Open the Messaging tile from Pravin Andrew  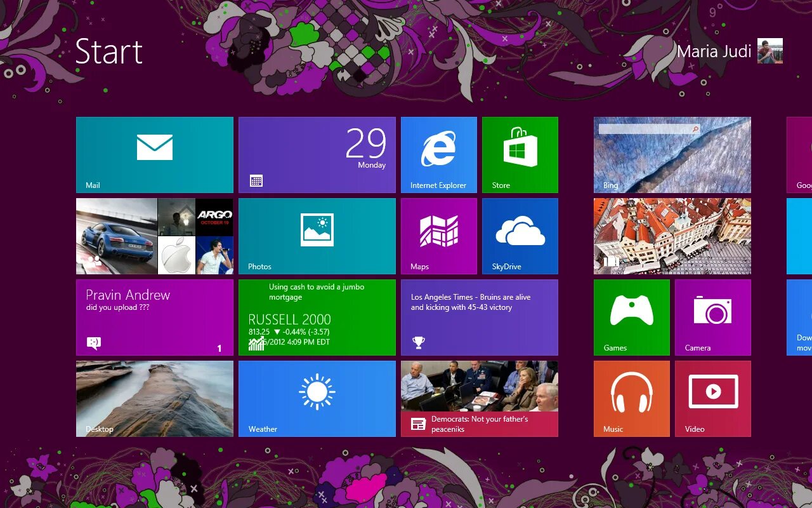(155, 317)
